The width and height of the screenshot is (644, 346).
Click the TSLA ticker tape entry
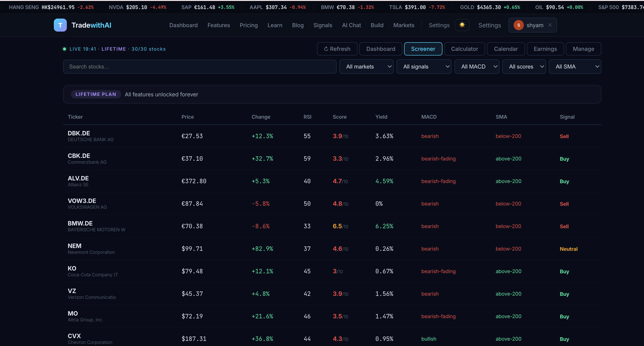417,7
